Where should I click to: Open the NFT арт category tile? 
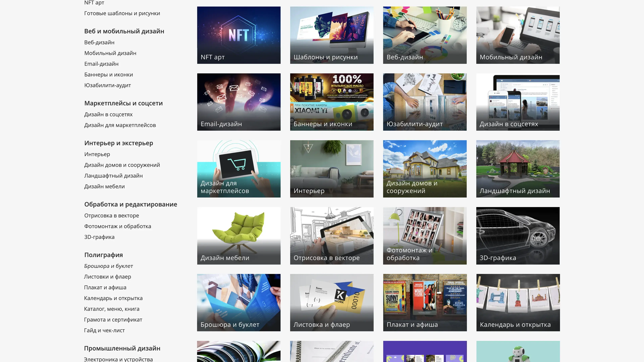(238, 35)
